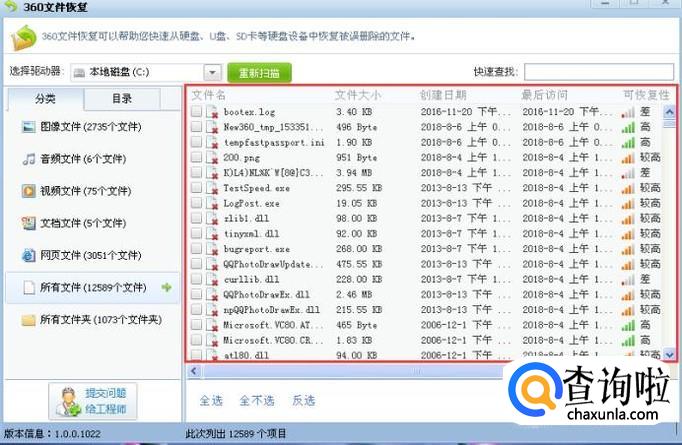682x445 pixels.
Task: Switch to the 分类 tab
Action: coord(45,99)
